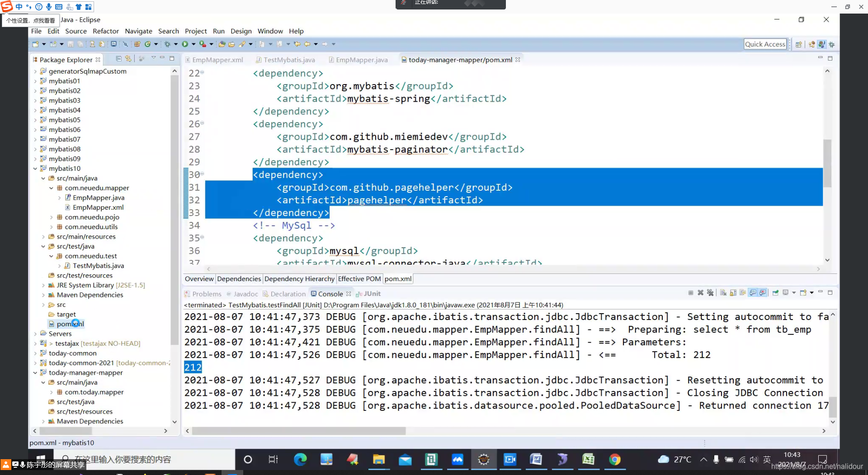Click Pin Console icon with green pin
The image size is (868, 475).
775,293
